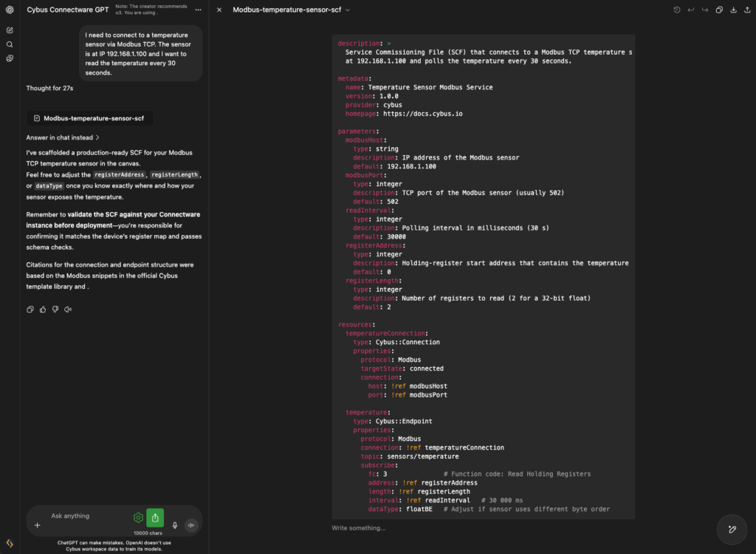Click the 'version: 1.0.0' code line
This screenshot has height=554, width=756.
372,96
